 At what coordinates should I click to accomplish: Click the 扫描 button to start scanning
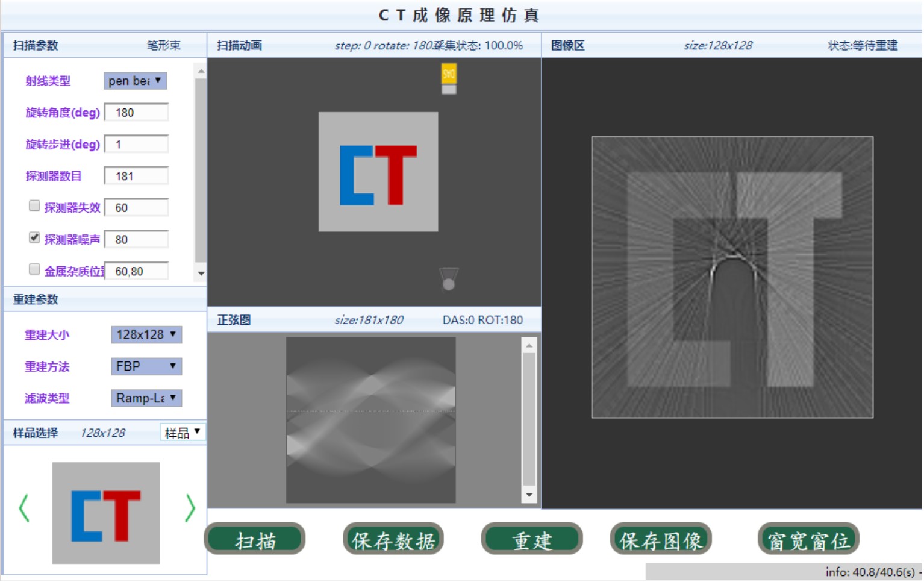point(255,540)
